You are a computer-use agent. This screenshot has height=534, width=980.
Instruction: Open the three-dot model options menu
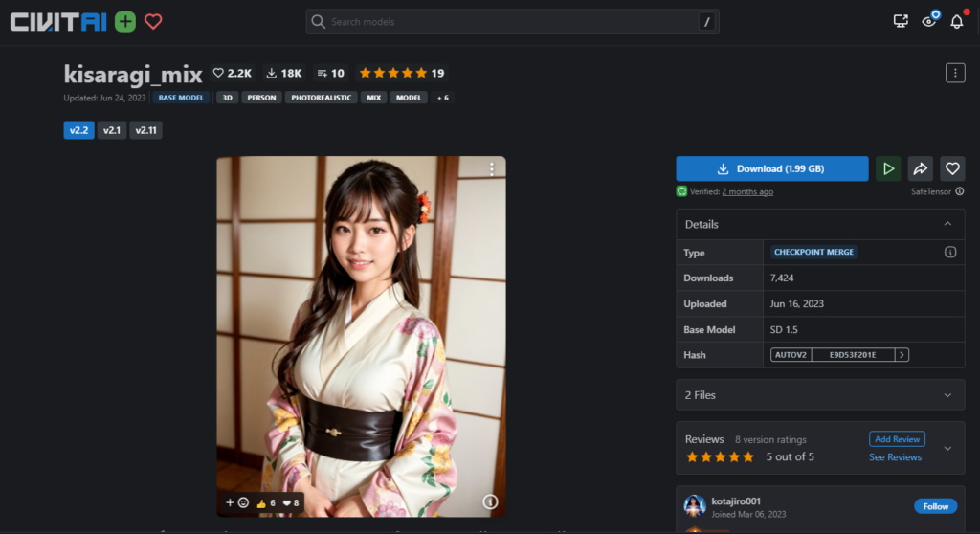coord(954,73)
